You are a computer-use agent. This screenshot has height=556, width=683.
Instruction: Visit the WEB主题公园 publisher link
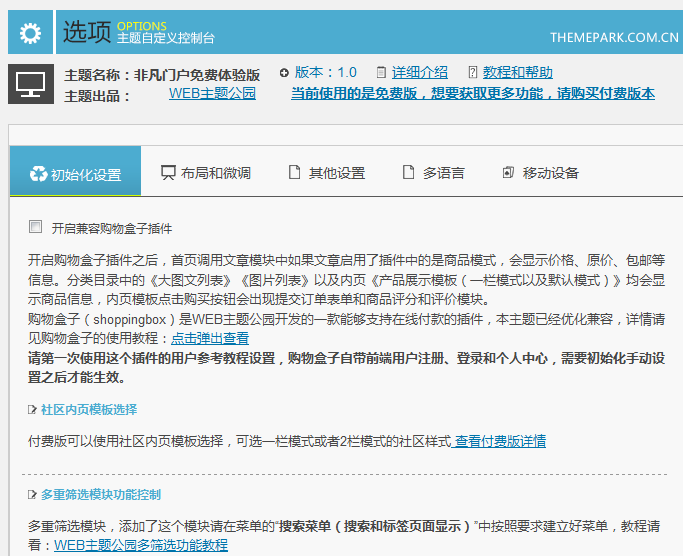pyautogui.click(x=212, y=94)
